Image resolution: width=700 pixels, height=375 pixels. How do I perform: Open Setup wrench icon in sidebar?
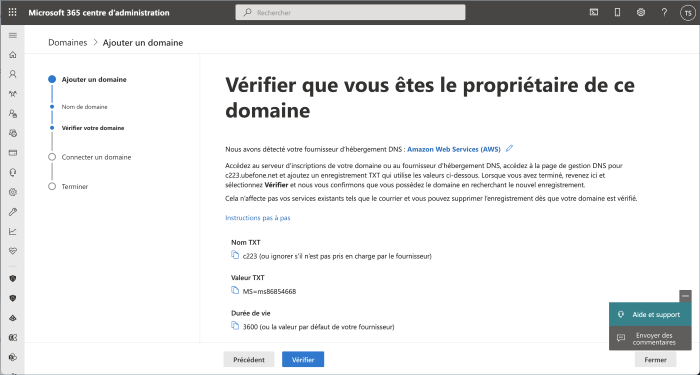coord(12,212)
